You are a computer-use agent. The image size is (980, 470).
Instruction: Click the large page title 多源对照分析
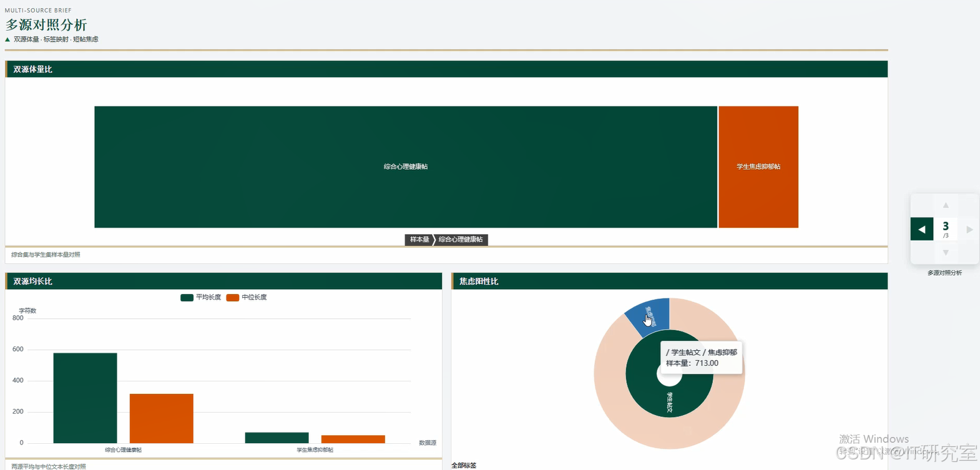click(46, 25)
